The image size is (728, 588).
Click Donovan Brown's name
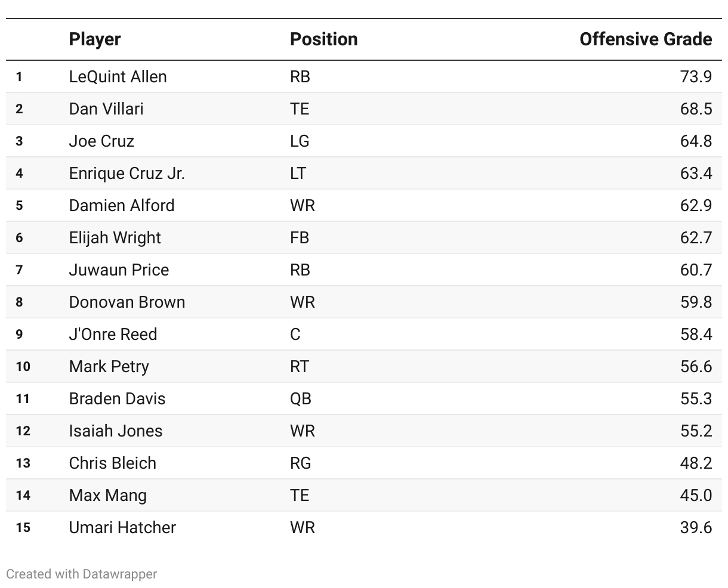pos(127,302)
